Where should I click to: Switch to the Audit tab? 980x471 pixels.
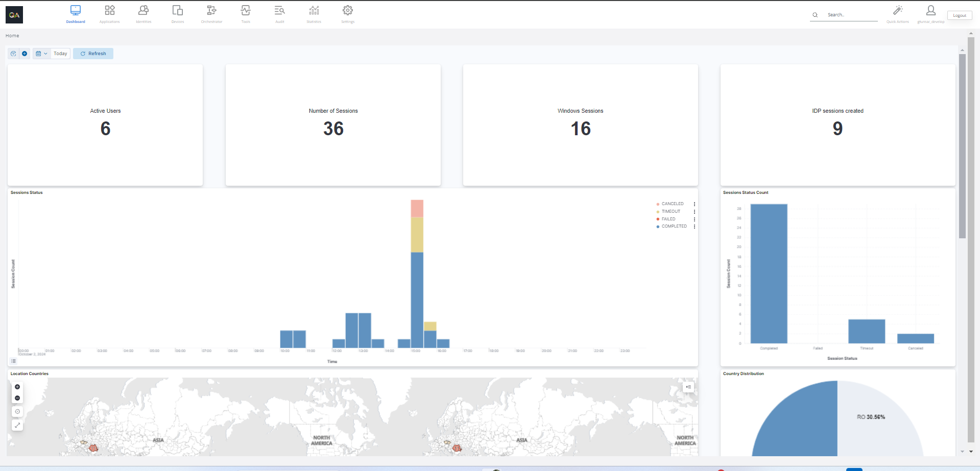[280, 14]
